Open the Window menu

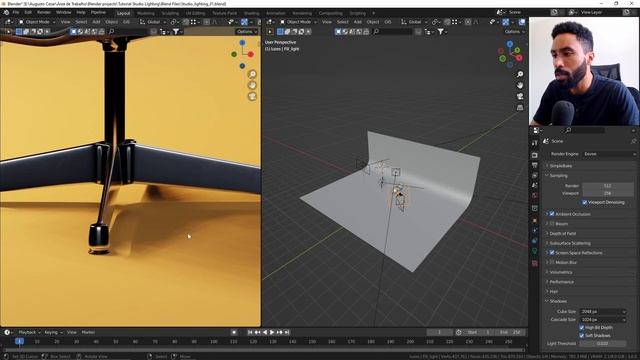[64, 12]
